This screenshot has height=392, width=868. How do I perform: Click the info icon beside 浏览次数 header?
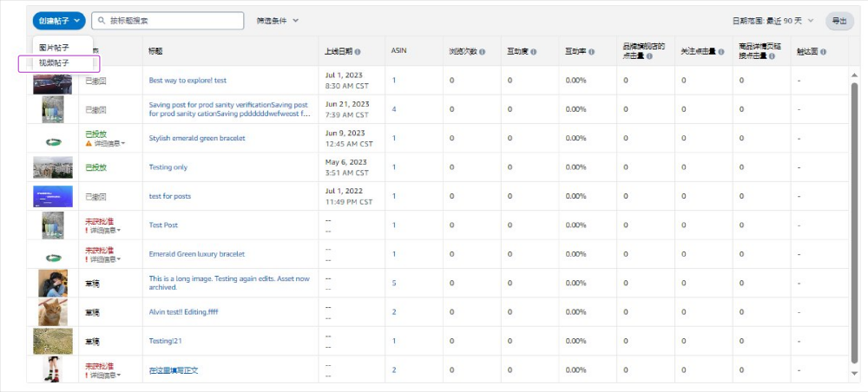tap(482, 51)
